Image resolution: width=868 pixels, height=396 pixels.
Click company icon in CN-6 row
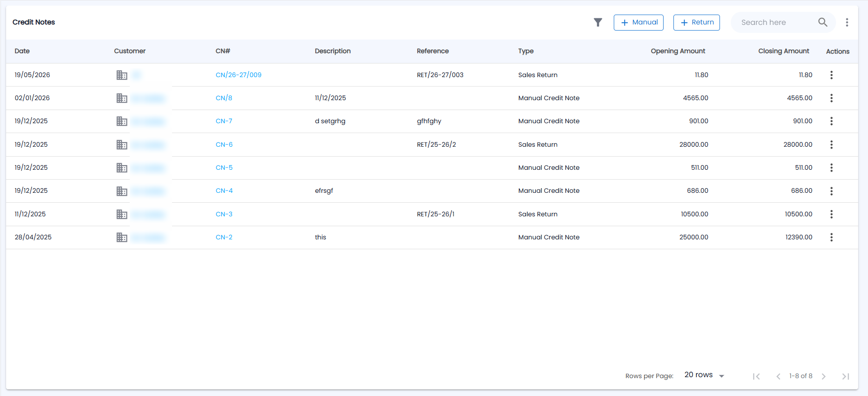(122, 144)
